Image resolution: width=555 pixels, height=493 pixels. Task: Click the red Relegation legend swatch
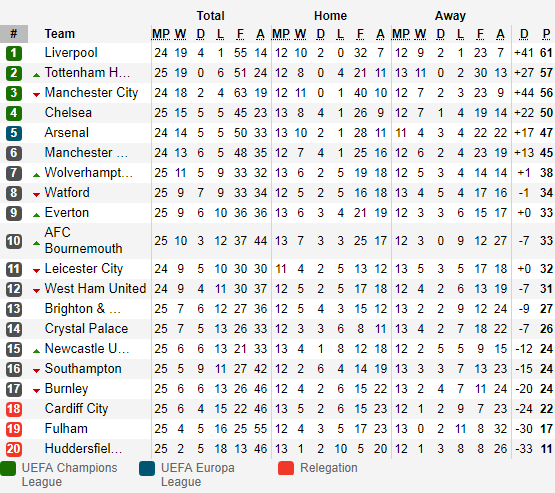[286, 468]
